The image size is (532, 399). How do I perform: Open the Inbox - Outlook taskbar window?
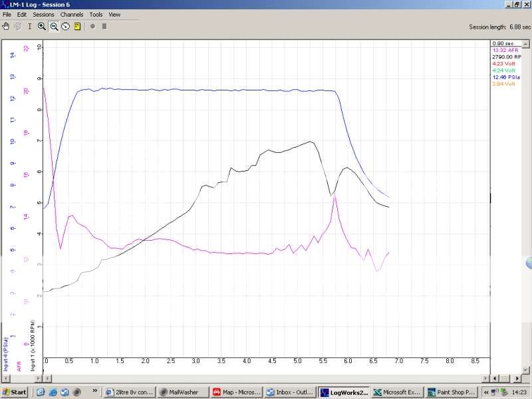click(x=290, y=392)
